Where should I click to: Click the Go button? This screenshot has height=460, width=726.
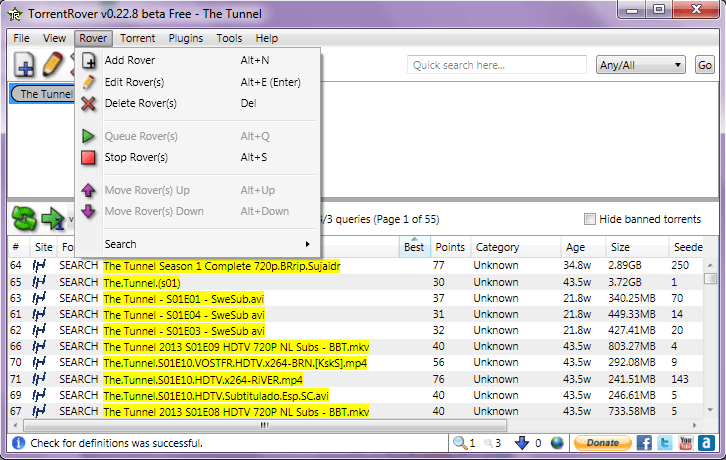[x=705, y=65]
